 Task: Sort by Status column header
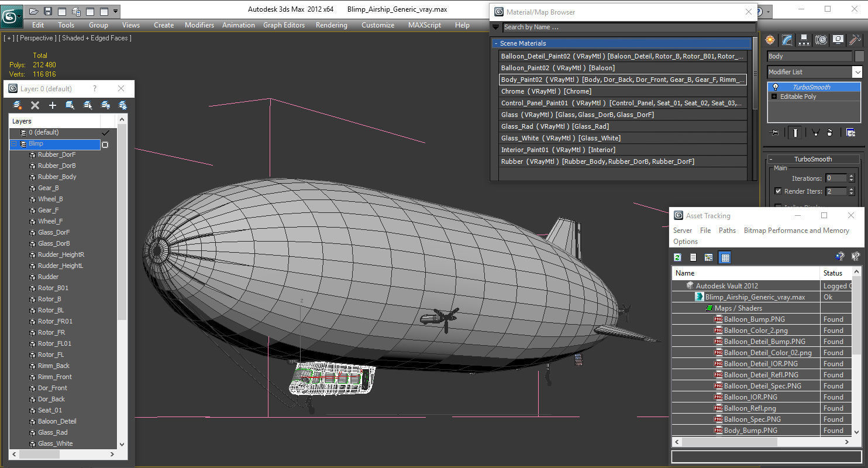836,273
